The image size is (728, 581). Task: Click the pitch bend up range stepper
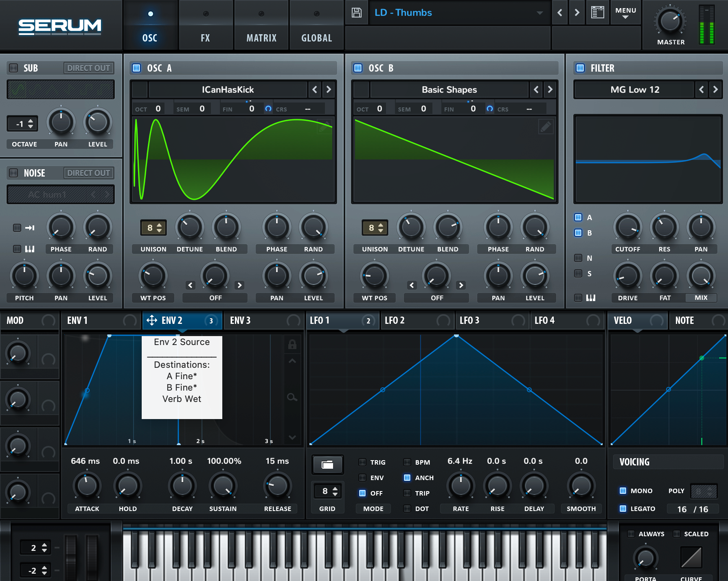point(36,548)
